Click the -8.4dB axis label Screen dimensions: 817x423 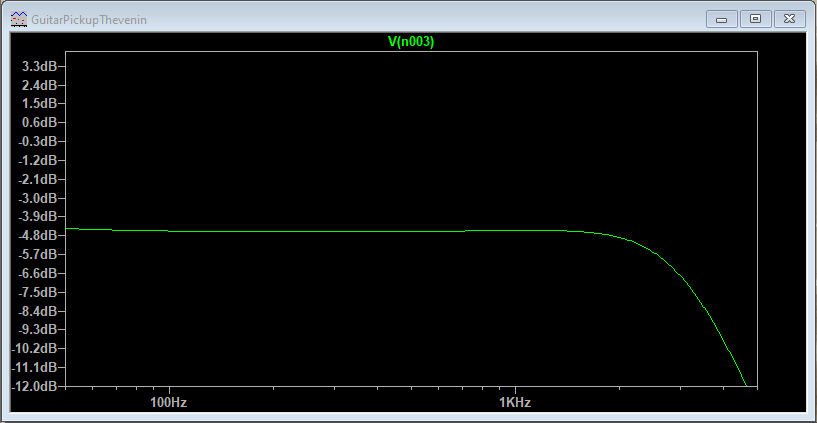(x=38, y=311)
